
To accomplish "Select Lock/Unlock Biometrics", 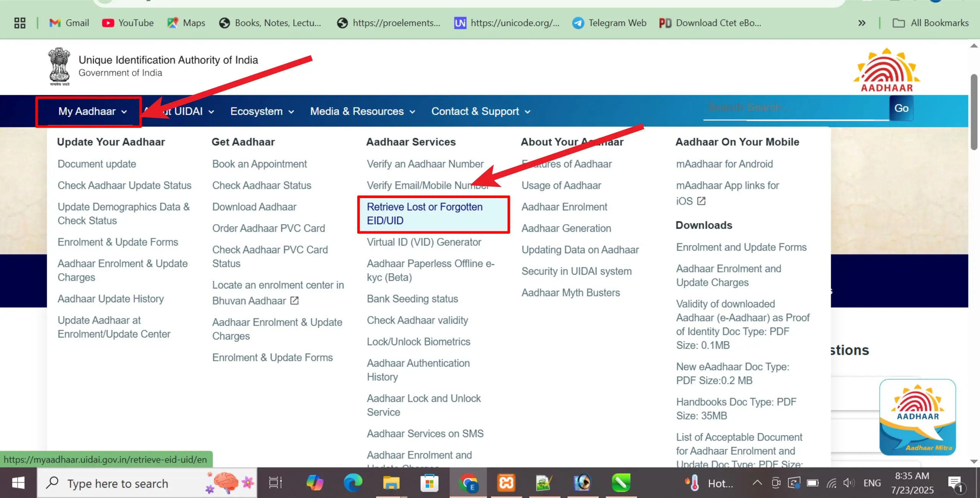I will click(x=418, y=342).
